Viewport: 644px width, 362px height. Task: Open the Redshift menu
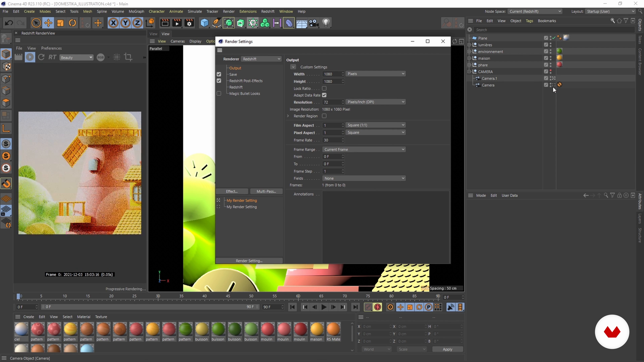pos(267,12)
